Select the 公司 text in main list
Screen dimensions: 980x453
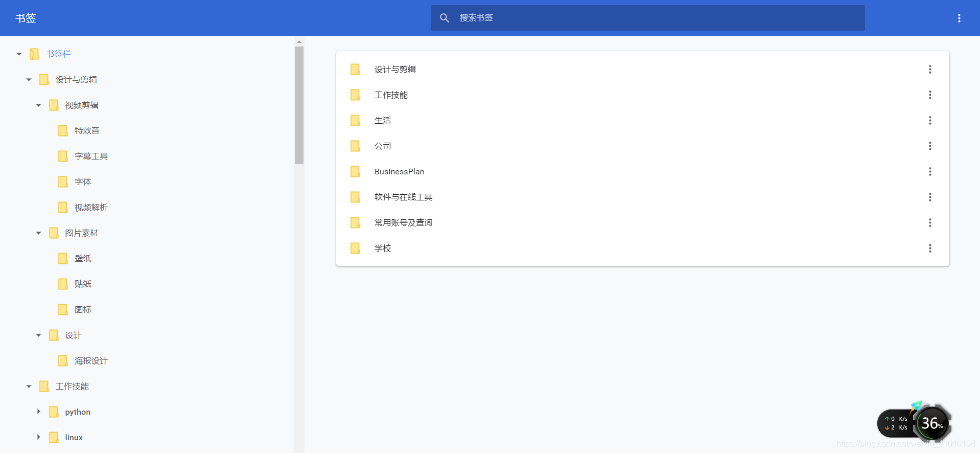coord(383,146)
